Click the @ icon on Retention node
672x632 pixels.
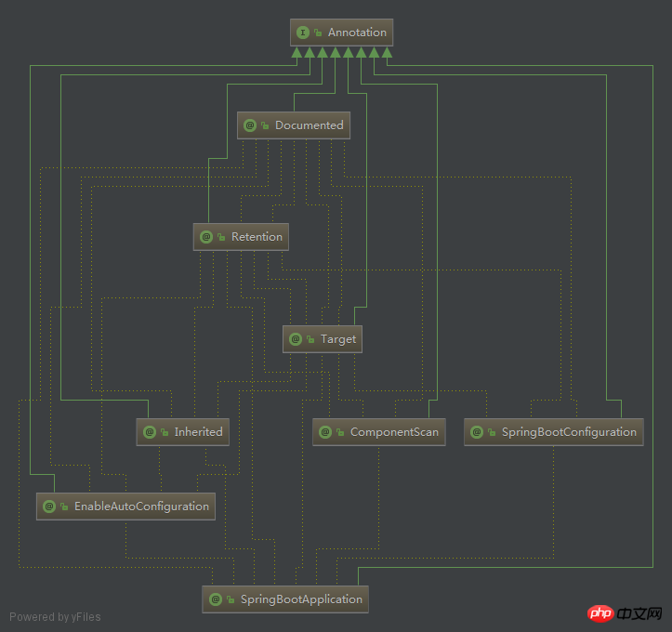pos(206,237)
